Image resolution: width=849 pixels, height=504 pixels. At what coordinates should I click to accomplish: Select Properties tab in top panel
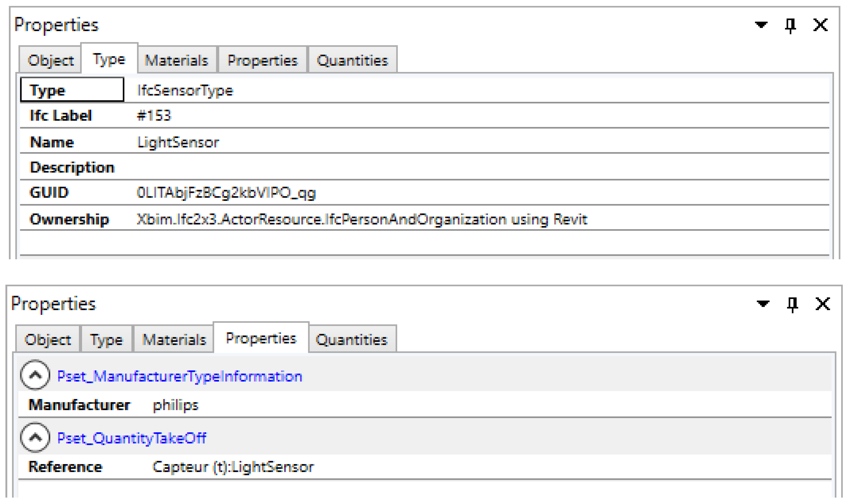[x=262, y=61]
